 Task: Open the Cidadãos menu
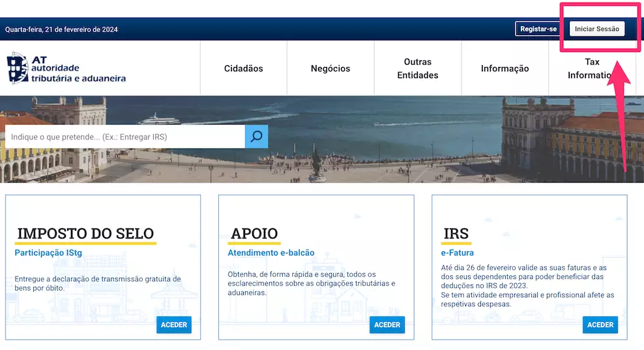pos(244,68)
